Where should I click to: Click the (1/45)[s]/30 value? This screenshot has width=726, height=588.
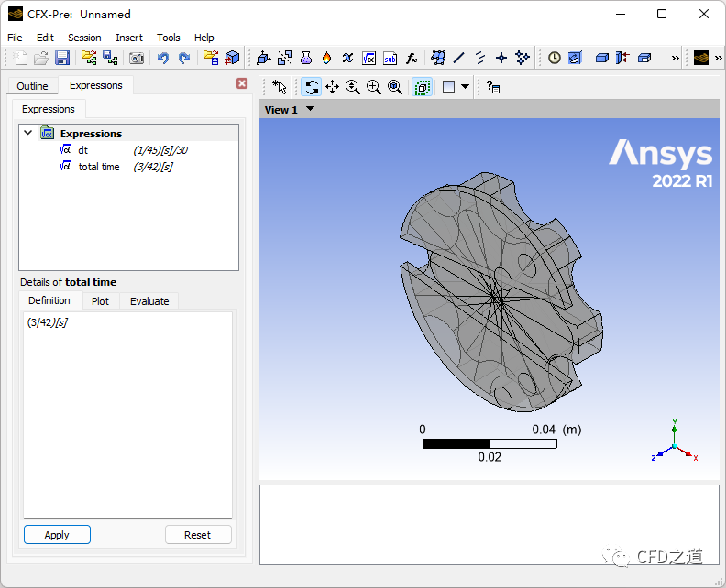tap(160, 150)
